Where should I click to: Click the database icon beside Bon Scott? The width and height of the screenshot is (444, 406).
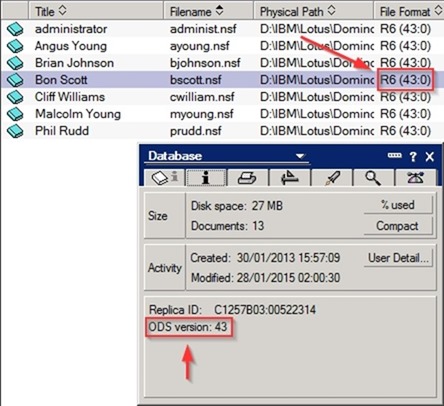click(x=15, y=80)
